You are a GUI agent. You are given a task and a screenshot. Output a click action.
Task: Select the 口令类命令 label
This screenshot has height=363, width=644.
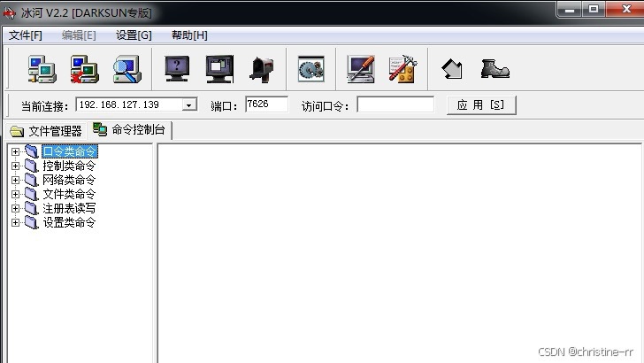pyautogui.click(x=69, y=151)
